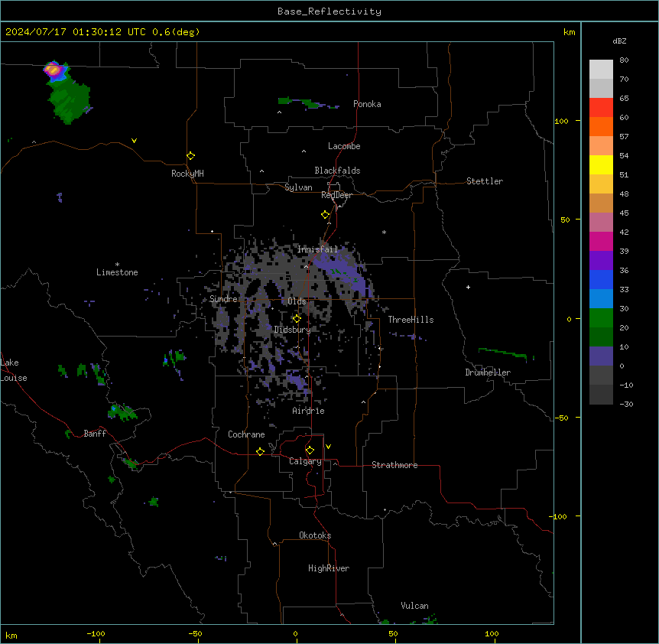Image resolution: width=659 pixels, height=644 pixels.
Task: Click the white plus marker north of Drumheller
Action: [468, 287]
